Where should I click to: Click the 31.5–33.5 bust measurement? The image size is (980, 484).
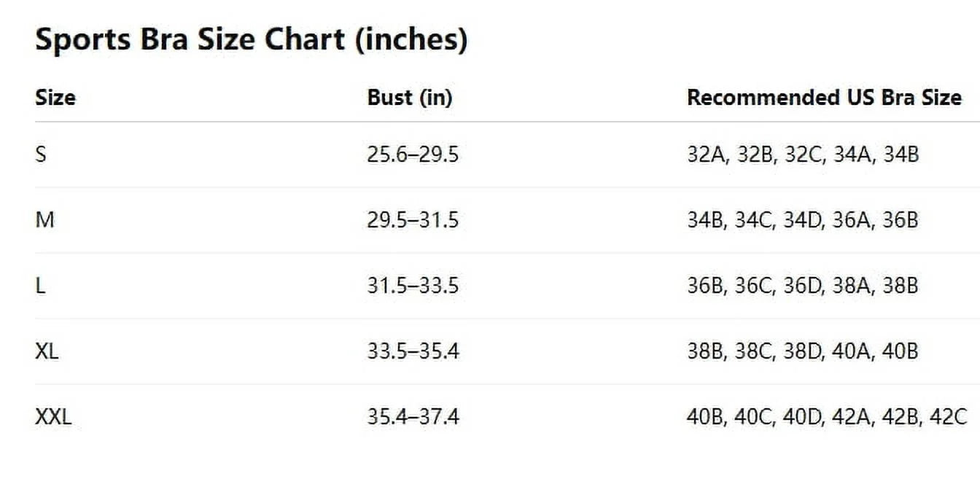(x=413, y=286)
